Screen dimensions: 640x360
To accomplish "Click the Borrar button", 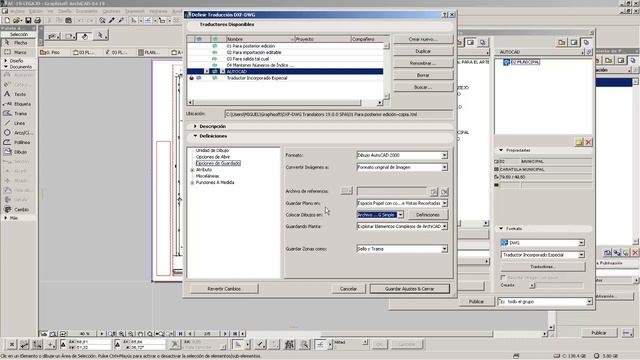I will click(x=423, y=75).
